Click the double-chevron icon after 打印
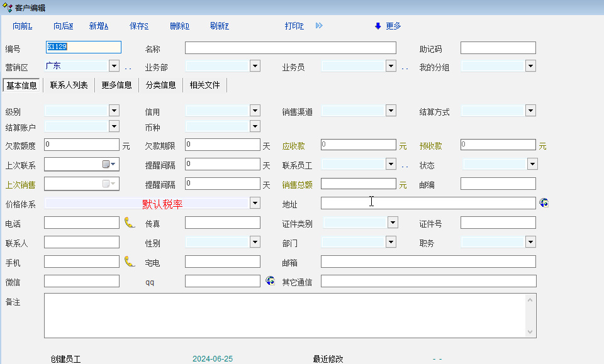Image resolution: width=604 pixels, height=364 pixels. (x=319, y=26)
